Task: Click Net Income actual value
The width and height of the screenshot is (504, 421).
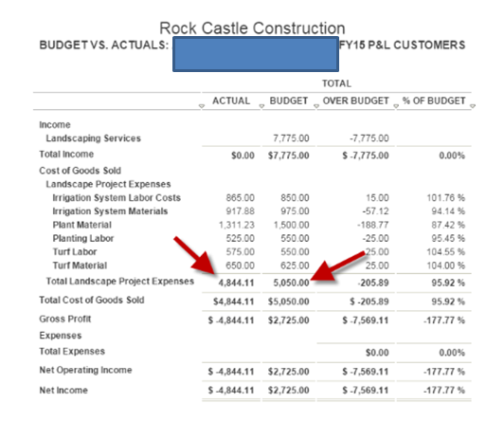Action: click(231, 390)
